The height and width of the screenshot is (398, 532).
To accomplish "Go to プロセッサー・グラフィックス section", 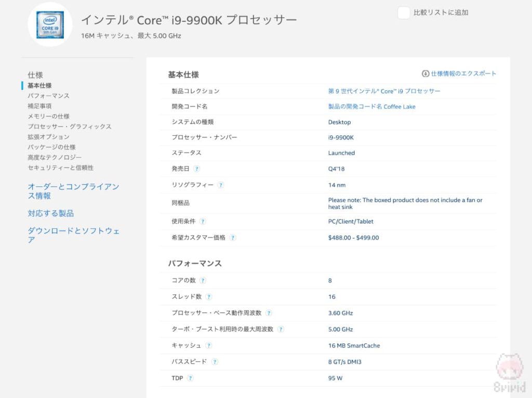I will pos(69,127).
